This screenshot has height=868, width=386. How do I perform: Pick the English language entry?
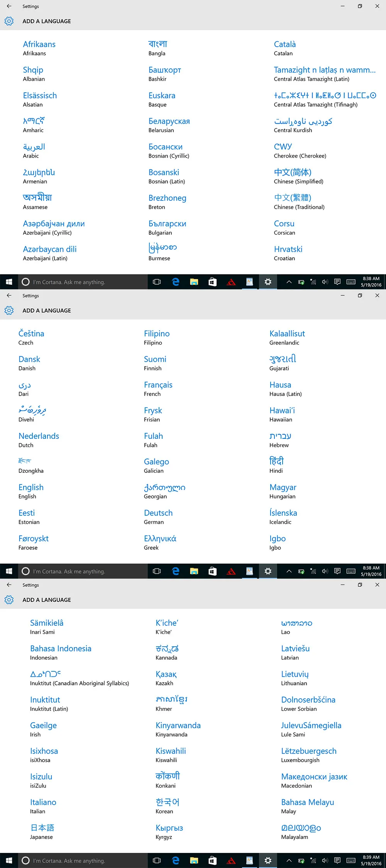pyautogui.click(x=31, y=491)
